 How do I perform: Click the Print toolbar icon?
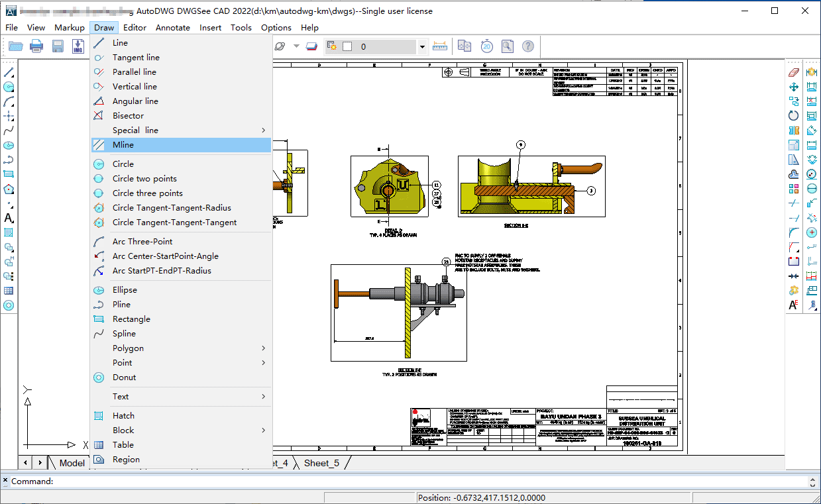pyautogui.click(x=36, y=46)
